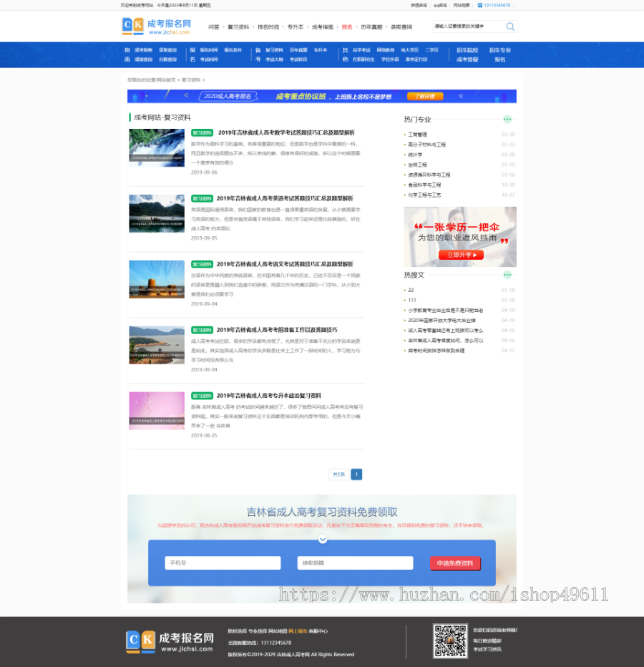644x667 pixels.
Task: Click the 申请免费资料 submit button
Action: tap(456, 563)
